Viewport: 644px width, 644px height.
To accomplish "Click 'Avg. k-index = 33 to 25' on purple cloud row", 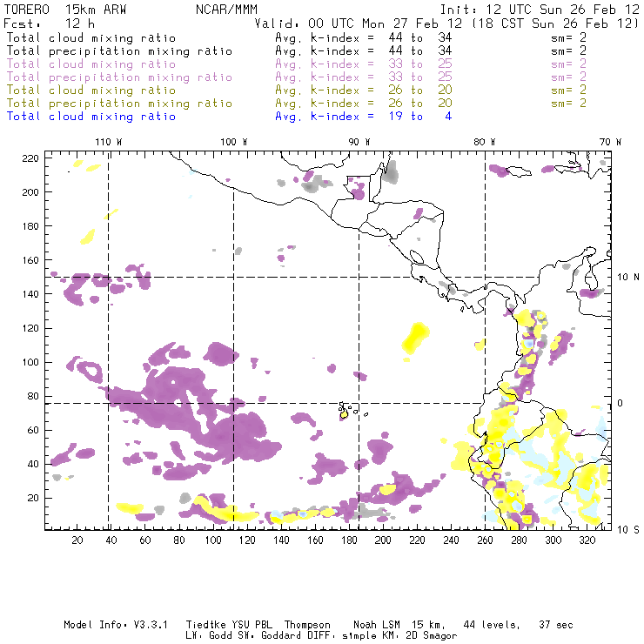I will [x=364, y=64].
